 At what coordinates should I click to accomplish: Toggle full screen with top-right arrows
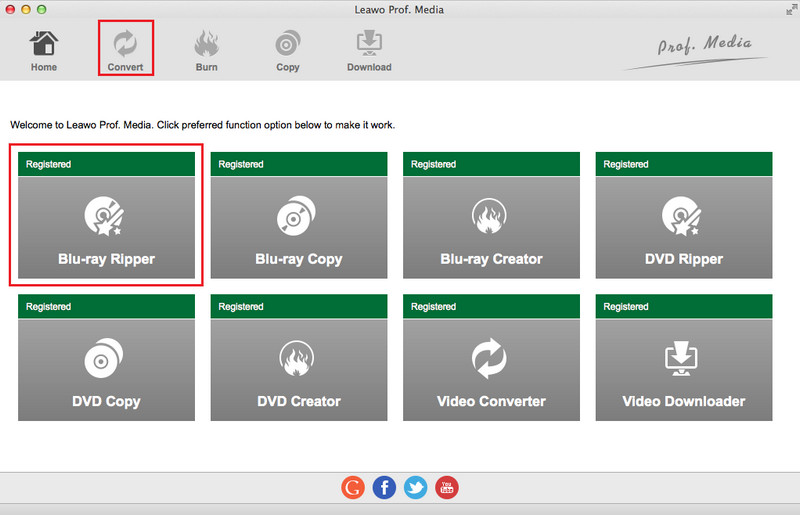click(x=791, y=9)
